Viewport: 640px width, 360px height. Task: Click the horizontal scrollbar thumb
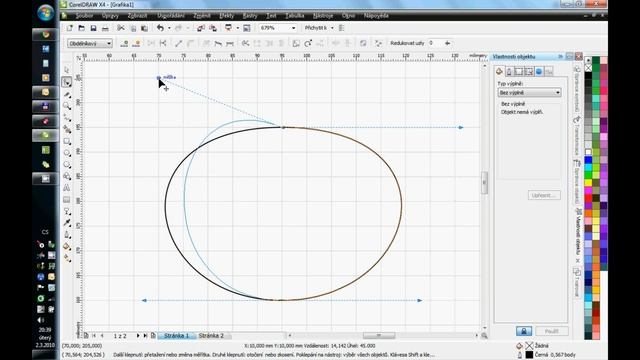tap(379, 336)
